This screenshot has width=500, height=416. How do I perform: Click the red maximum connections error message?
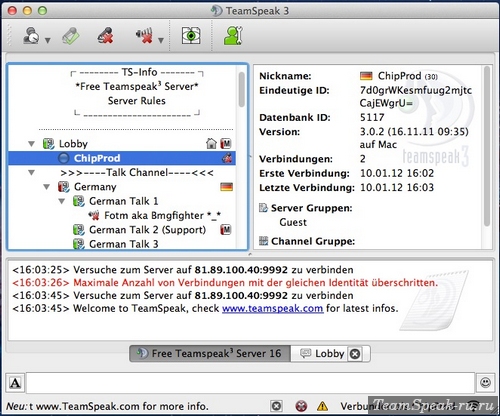(x=225, y=283)
